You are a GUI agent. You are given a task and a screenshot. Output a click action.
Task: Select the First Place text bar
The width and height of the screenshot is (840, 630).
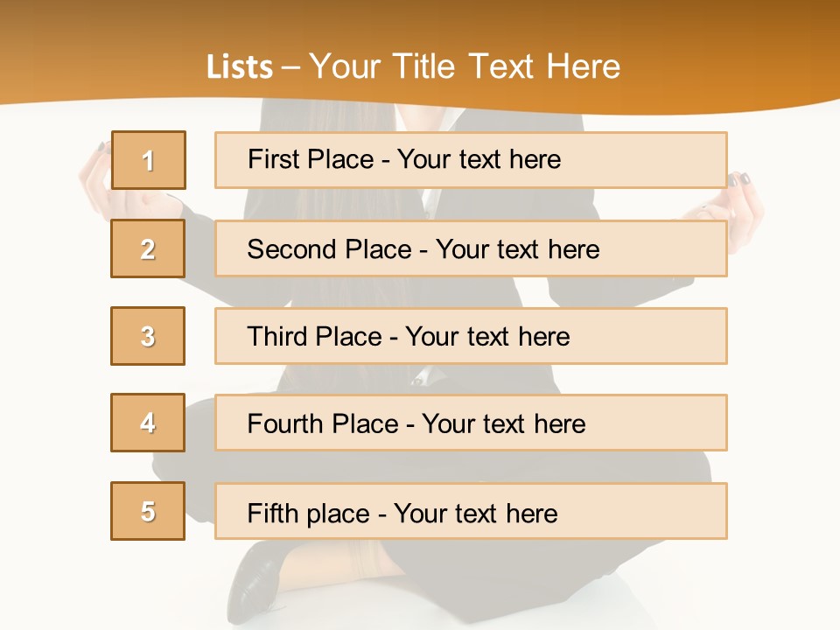(471, 159)
